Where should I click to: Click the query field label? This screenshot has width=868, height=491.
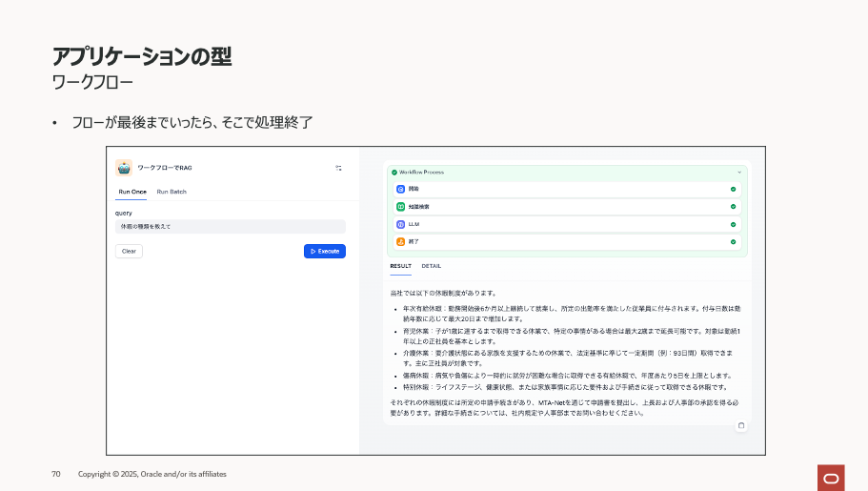124,213
